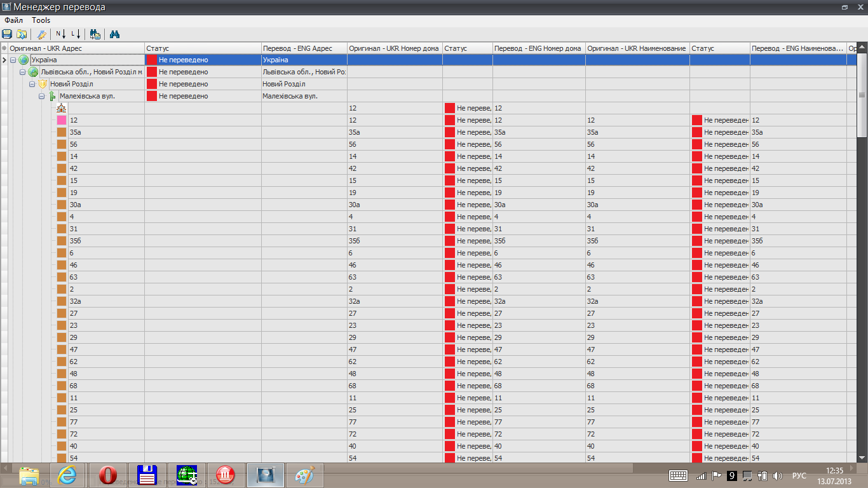Collapse the Малехівська вул. street node
This screenshot has width=868, height=488.
(41, 96)
